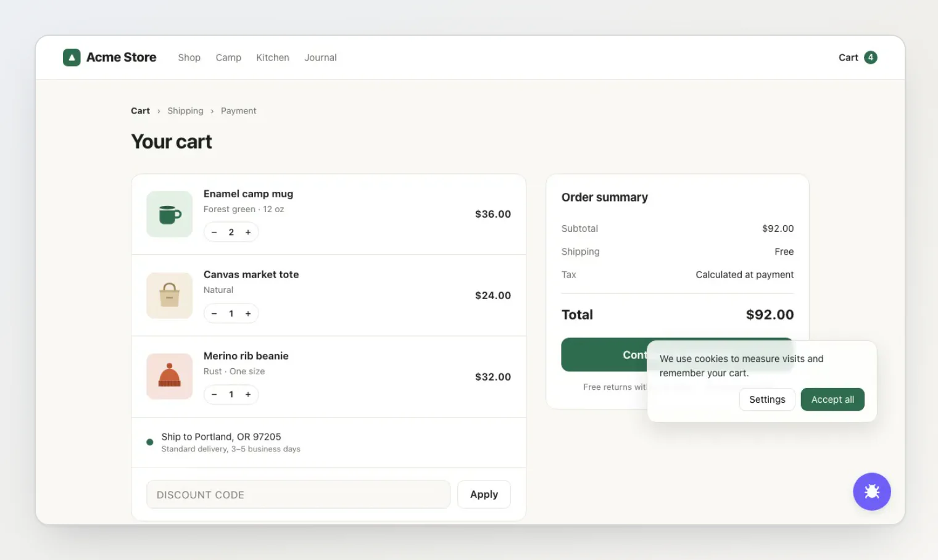Click the Rust · One size variant text
Image resolution: width=938 pixels, height=560 pixels.
pyautogui.click(x=234, y=371)
